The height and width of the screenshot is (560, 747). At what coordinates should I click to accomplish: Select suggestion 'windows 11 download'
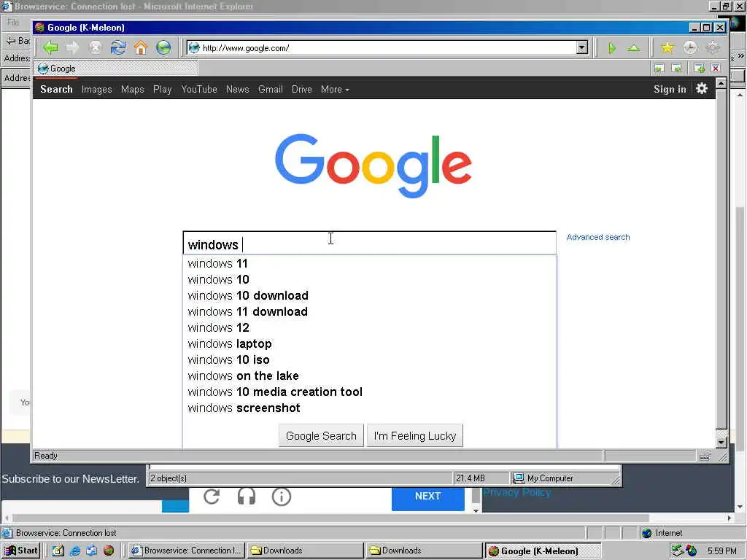pyautogui.click(x=370, y=311)
